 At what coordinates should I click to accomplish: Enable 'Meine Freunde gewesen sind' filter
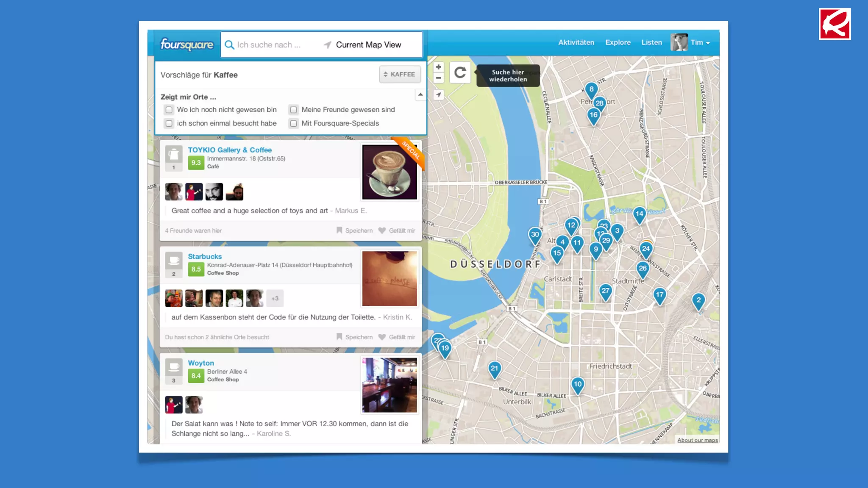click(x=293, y=110)
